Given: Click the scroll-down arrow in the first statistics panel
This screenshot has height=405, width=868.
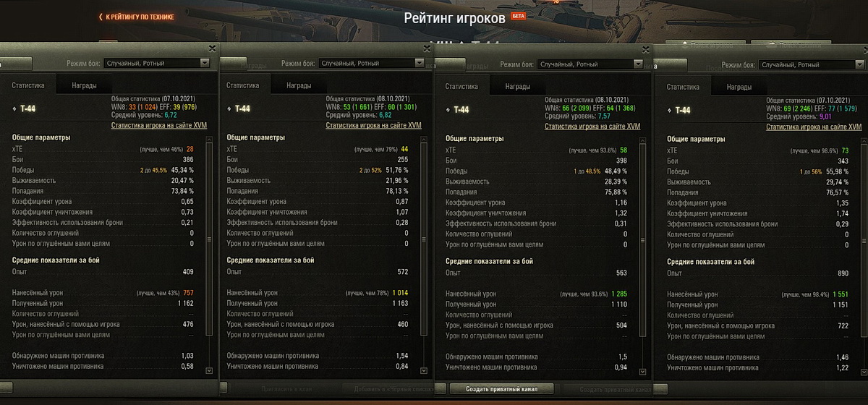Looking at the screenshot, I should pyautogui.click(x=210, y=371).
